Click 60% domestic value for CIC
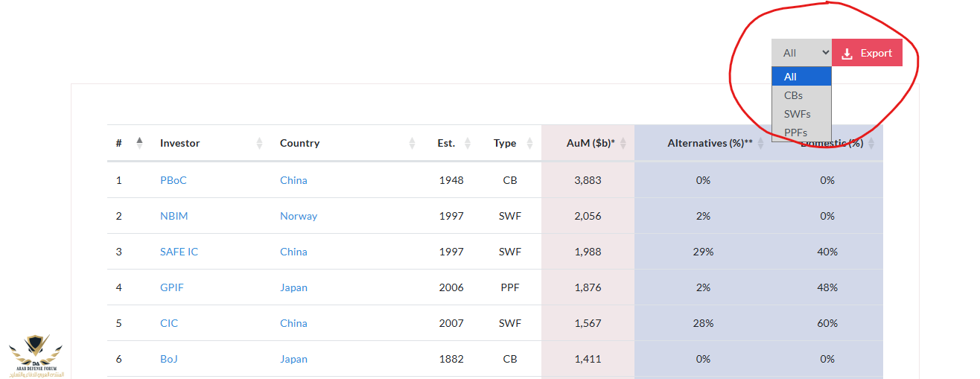The height and width of the screenshot is (379, 980). pos(827,323)
